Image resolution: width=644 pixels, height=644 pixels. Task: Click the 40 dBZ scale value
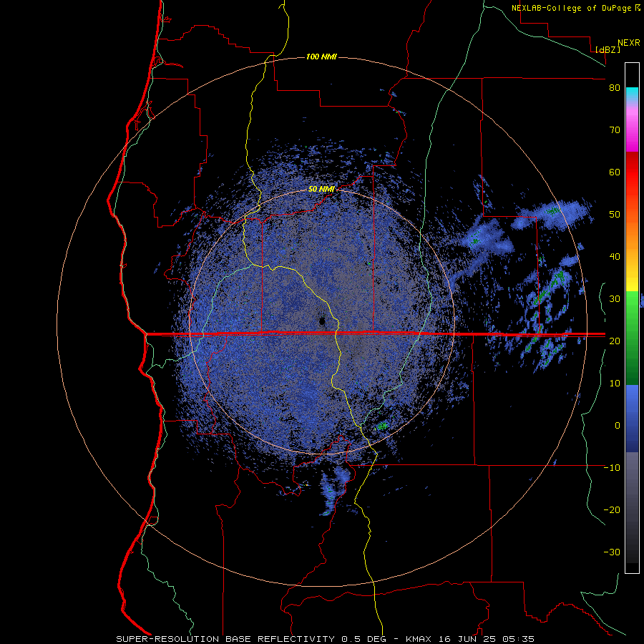[615, 257]
